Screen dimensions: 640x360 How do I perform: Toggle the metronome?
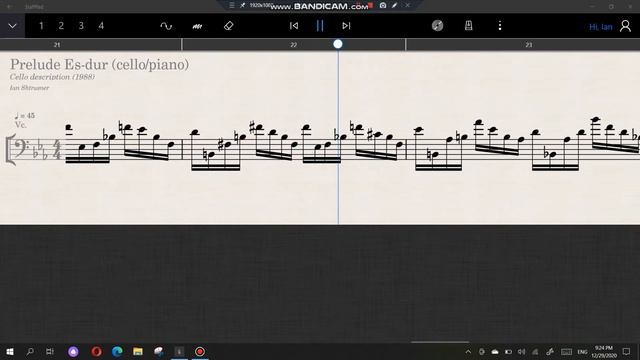pos(469,26)
